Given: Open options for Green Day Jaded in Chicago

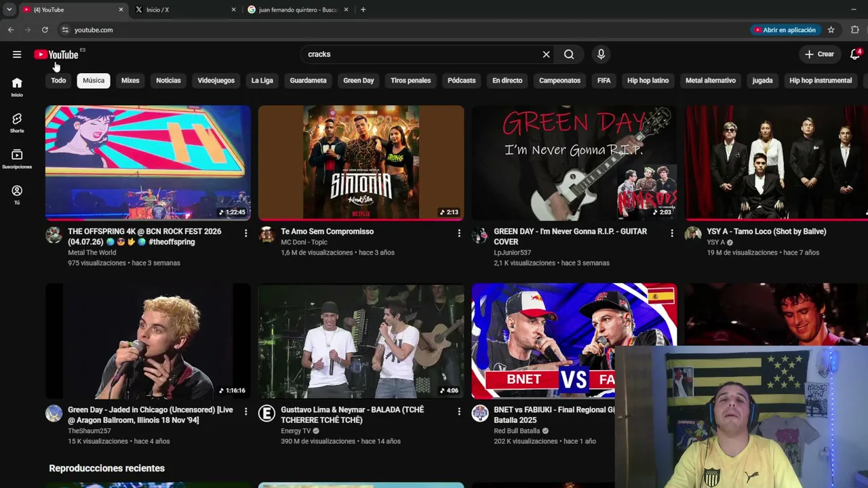Looking at the screenshot, I should click(245, 411).
